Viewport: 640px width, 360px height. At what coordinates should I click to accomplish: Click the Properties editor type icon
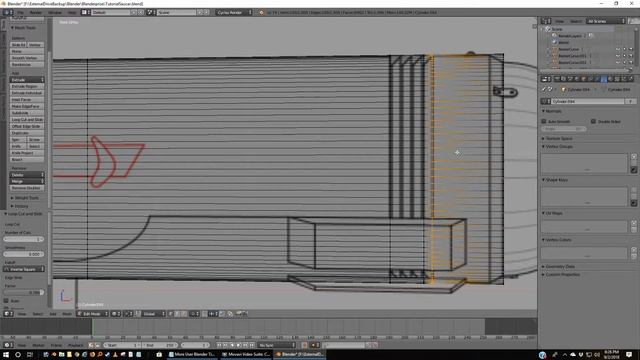point(546,79)
